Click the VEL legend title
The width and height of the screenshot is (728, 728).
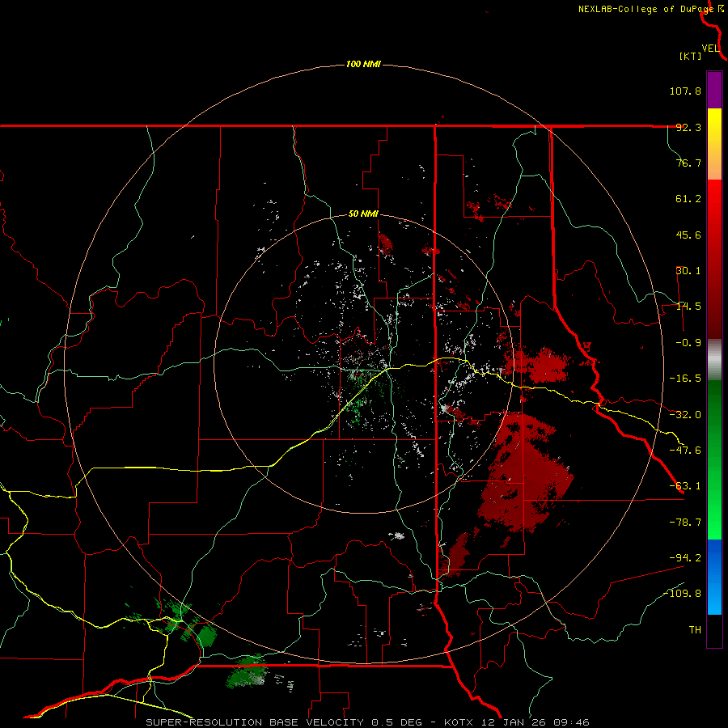point(711,49)
